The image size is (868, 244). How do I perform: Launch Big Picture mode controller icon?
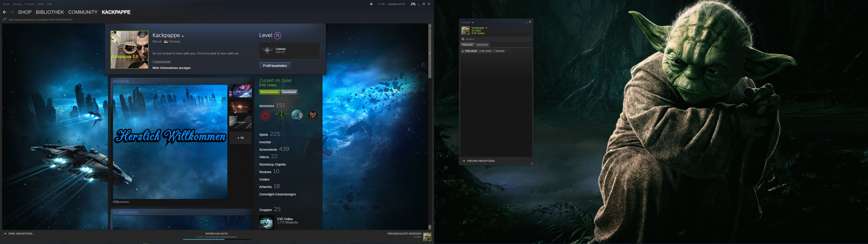(413, 4)
